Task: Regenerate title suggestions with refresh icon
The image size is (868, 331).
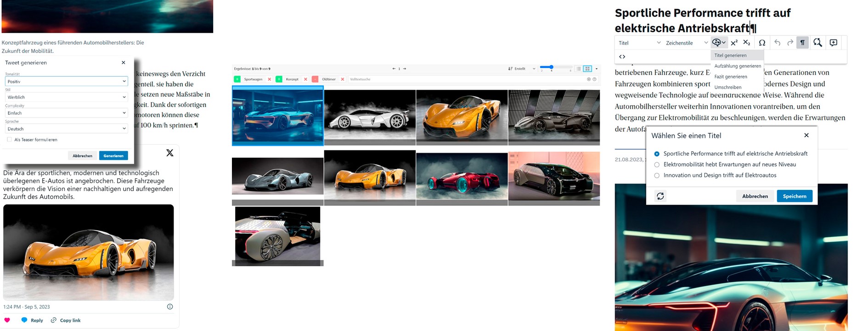Action: point(660,196)
